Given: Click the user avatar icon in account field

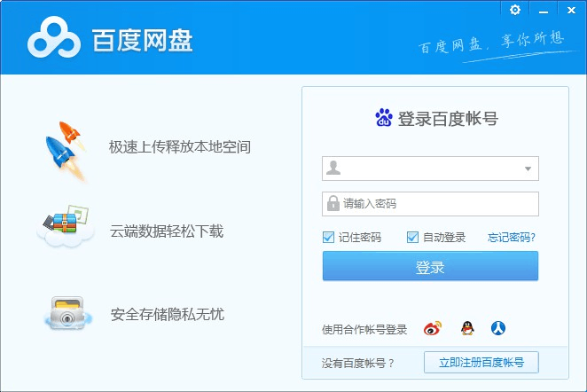Looking at the screenshot, I should [333, 168].
